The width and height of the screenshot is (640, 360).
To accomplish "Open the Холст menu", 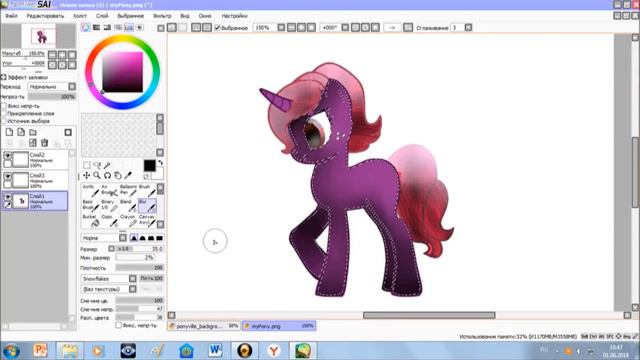I will click(80, 16).
